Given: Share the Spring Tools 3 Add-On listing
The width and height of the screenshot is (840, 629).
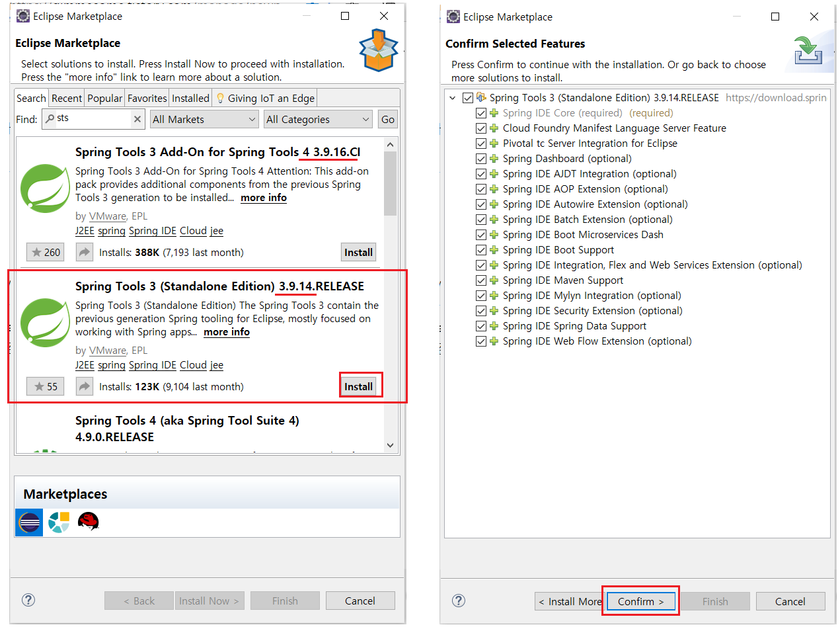Looking at the screenshot, I should tap(85, 252).
